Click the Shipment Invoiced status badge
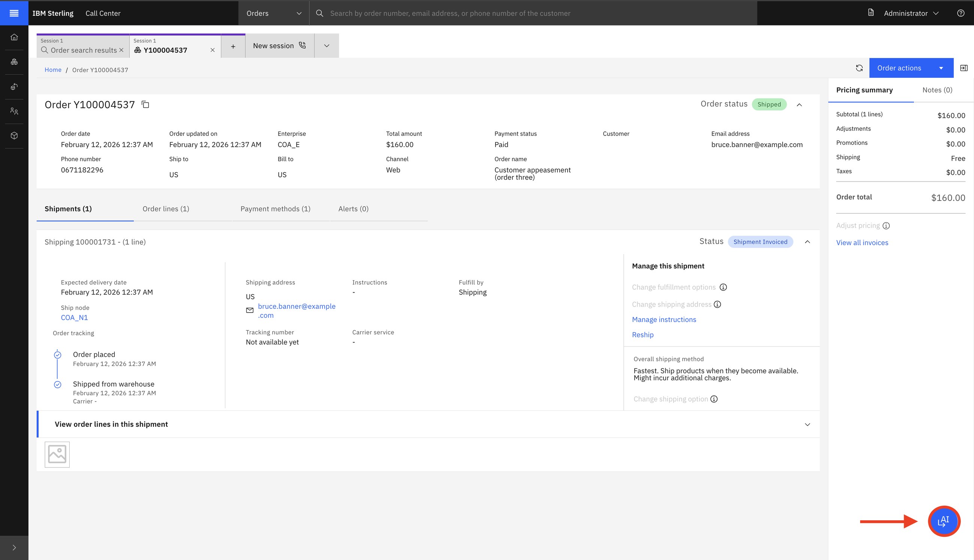Screen dimensions: 974x560 [x=760, y=242]
